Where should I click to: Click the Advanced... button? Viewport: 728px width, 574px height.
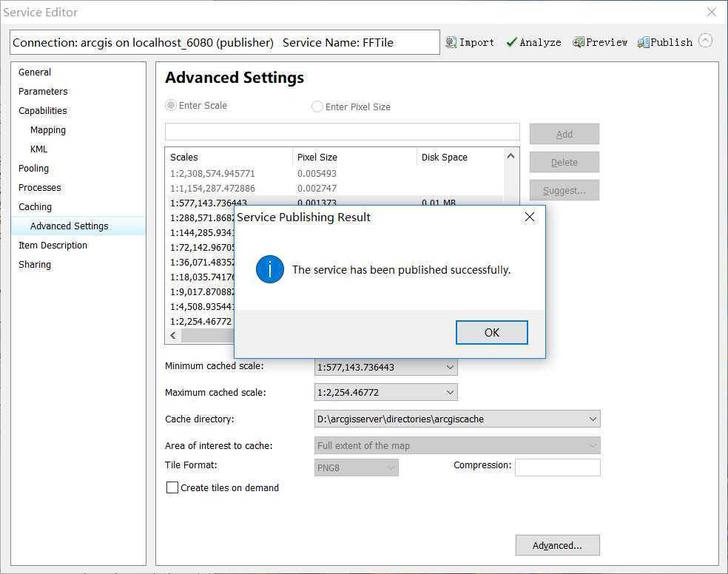tap(557, 545)
